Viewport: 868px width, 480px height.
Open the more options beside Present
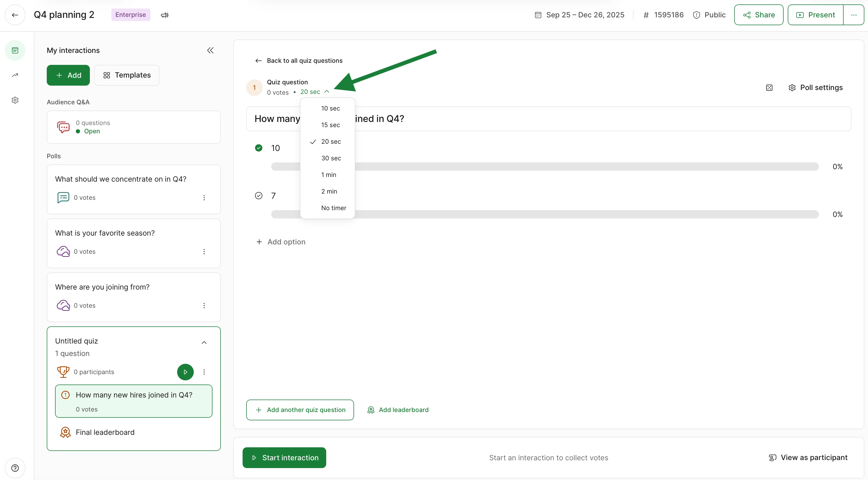click(853, 15)
